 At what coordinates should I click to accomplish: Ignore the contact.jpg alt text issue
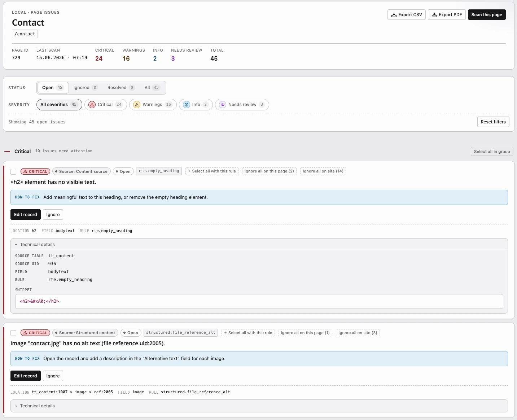(53, 376)
